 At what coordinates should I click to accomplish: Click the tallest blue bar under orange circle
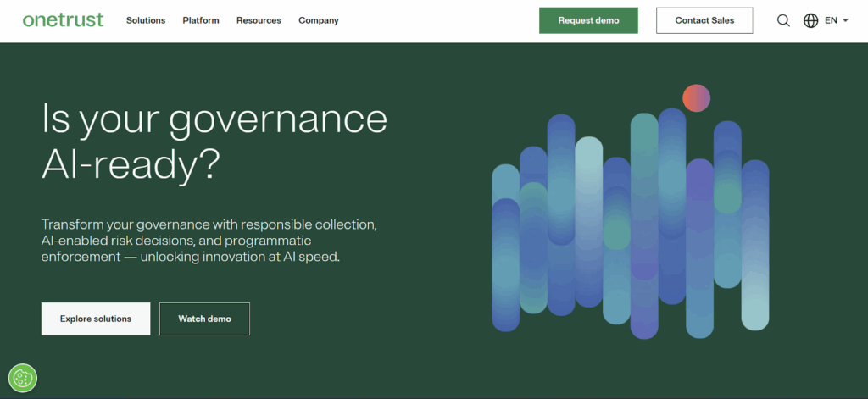pyautogui.click(x=671, y=203)
